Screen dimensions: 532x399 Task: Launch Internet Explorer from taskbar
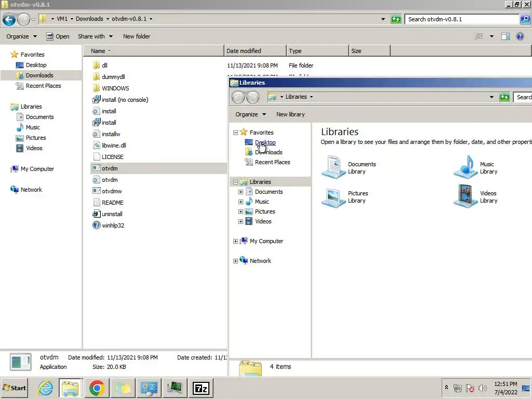(x=46, y=388)
